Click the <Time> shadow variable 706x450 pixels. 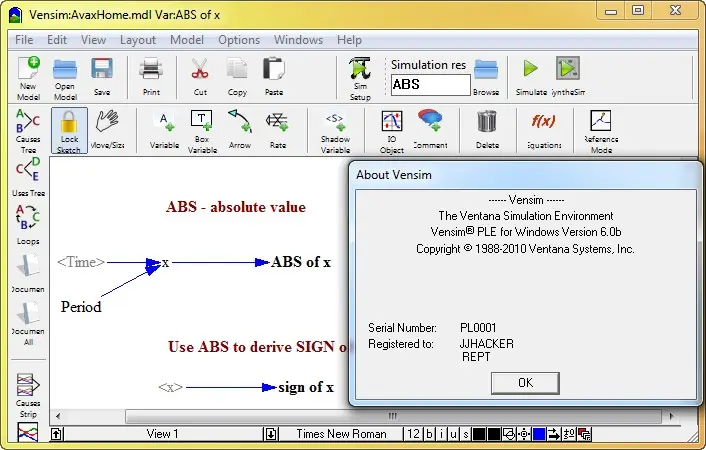(81, 262)
